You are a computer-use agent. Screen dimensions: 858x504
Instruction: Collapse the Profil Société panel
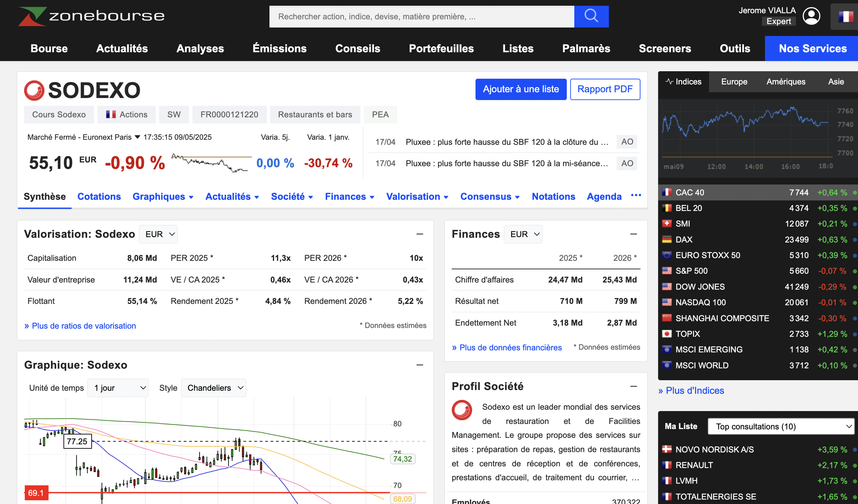pyautogui.click(x=633, y=386)
